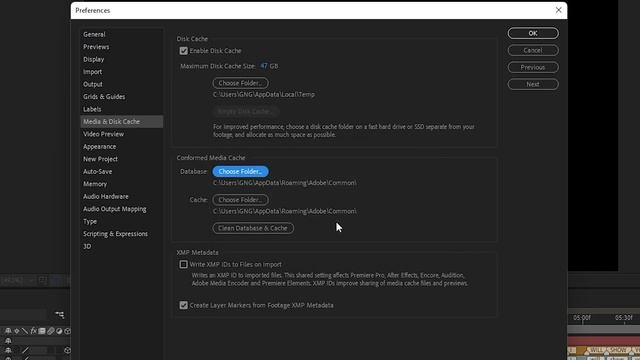Click Choose Folder for conformed Cache
The height and width of the screenshot is (360, 640).
240,200
